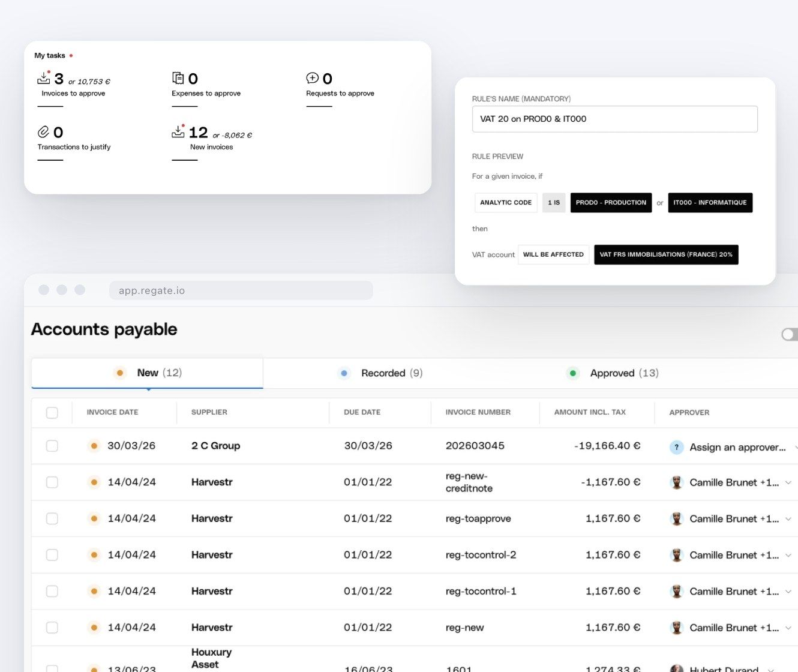Viewport: 798px width, 672px height.
Task: Click the WILL BE AFFECTED chip
Action: point(553,254)
